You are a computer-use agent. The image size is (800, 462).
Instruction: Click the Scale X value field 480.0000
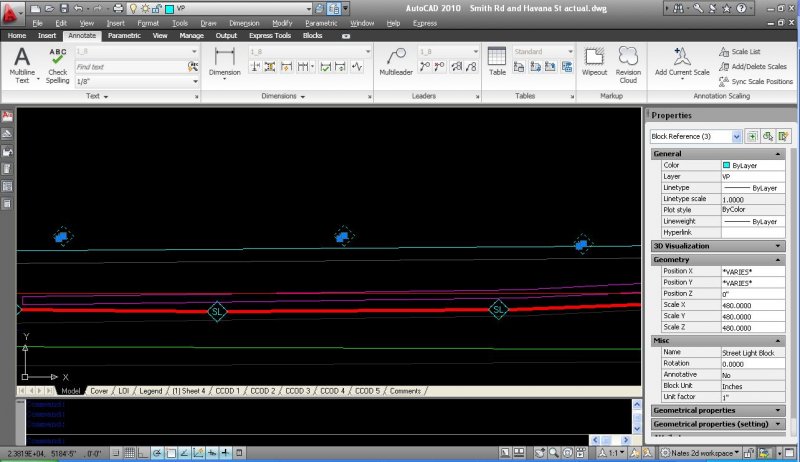753,305
